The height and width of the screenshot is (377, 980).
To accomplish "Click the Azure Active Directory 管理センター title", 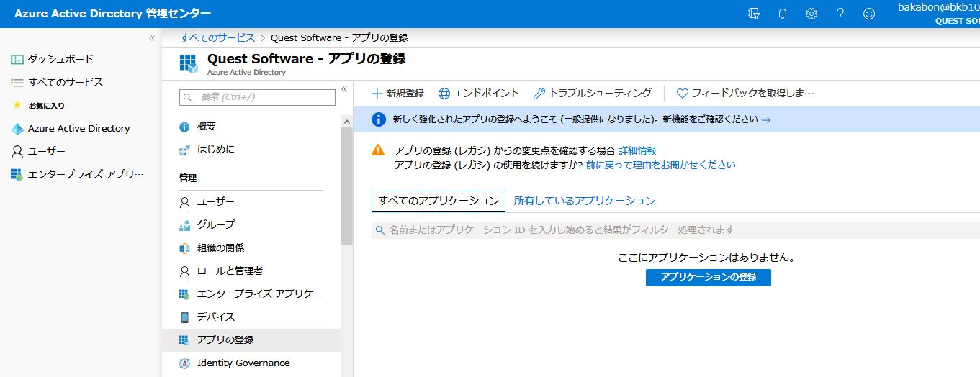I will click(113, 14).
